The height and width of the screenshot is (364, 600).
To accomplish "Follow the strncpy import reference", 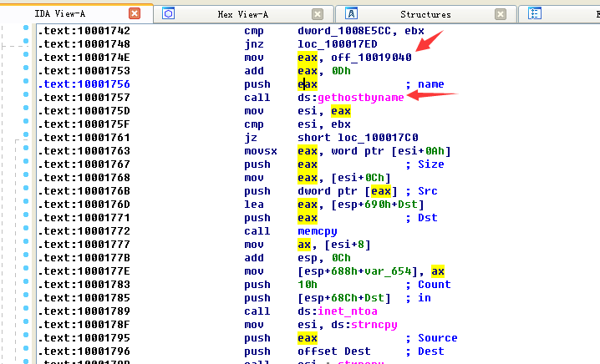I will (x=374, y=325).
